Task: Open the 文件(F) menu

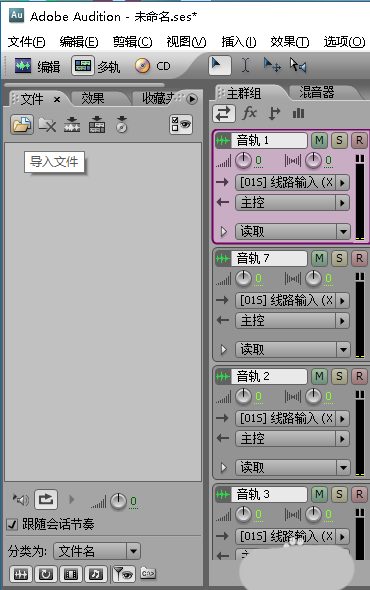Action: coord(26,41)
